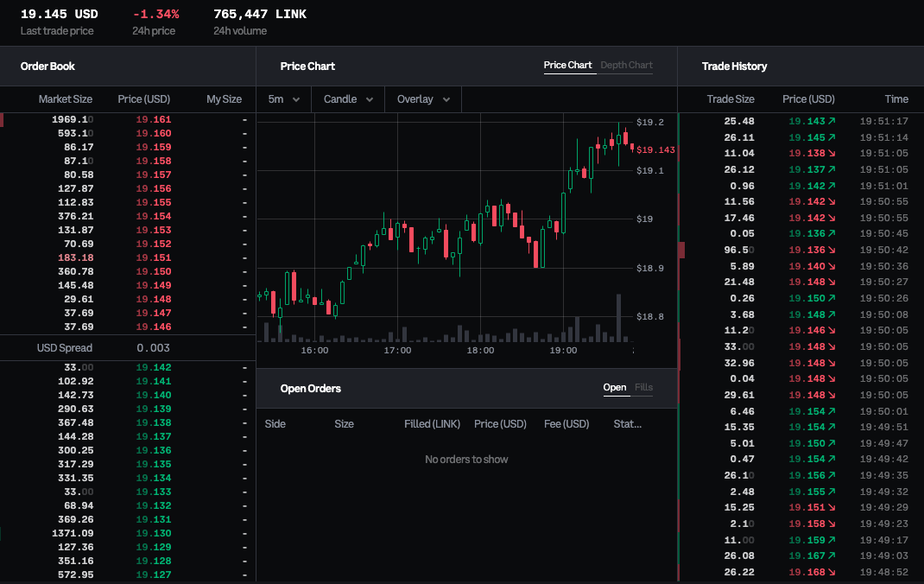Image resolution: width=924 pixels, height=584 pixels.
Task: Click the current price label $19.143 on chart
Action: [655, 150]
